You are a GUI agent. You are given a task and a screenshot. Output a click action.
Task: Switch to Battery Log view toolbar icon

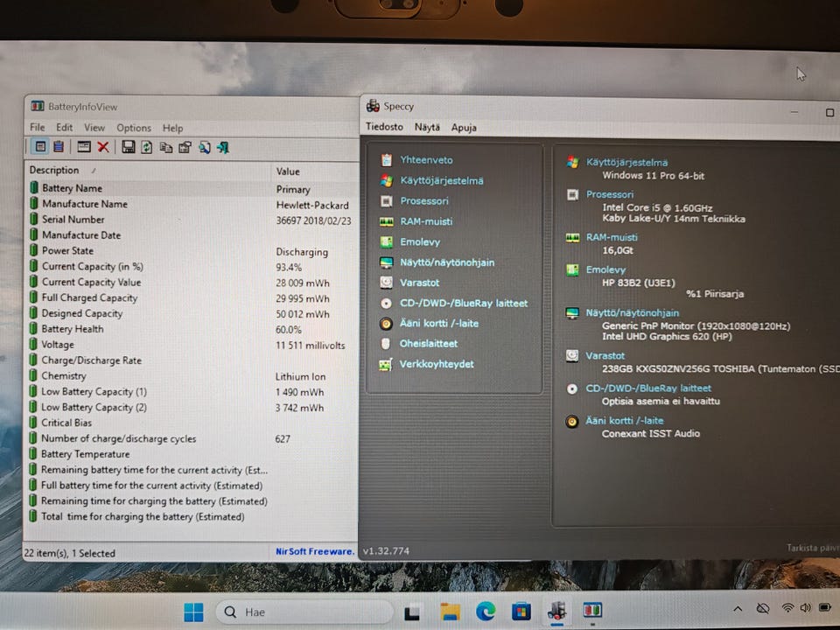59,146
